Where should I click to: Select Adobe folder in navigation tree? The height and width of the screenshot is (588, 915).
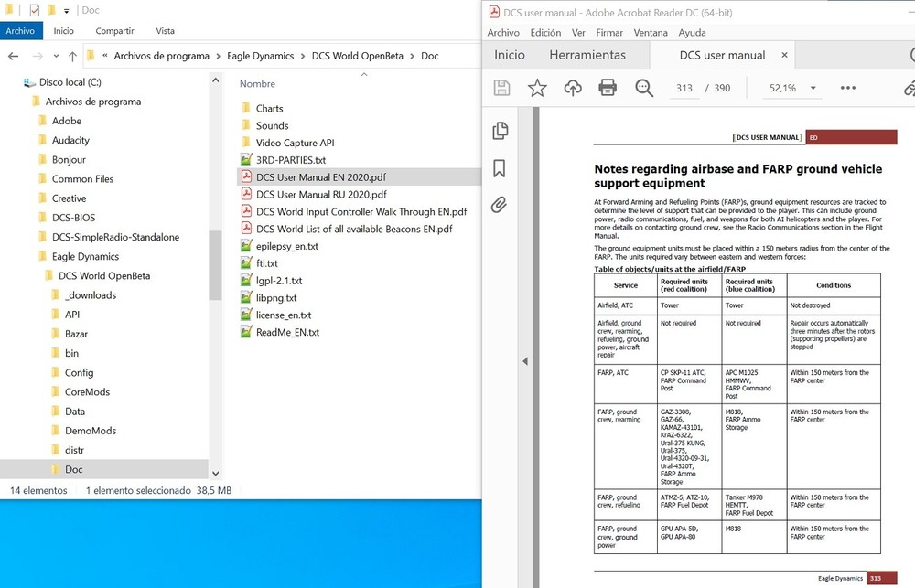(x=67, y=121)
